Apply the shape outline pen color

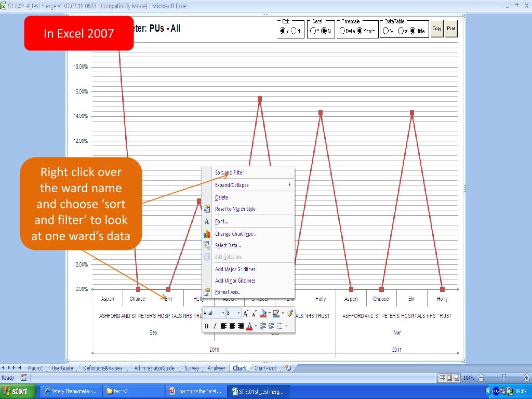(276, 313)
